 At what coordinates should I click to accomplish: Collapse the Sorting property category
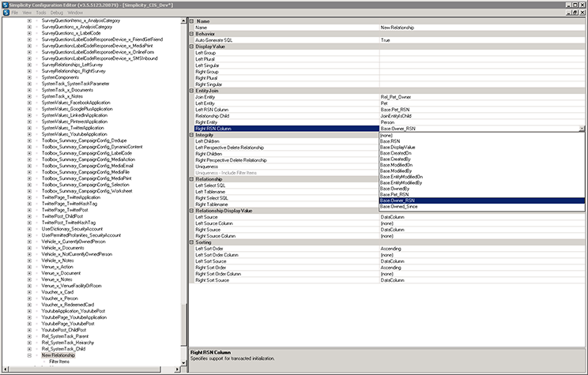pos(191,242)
